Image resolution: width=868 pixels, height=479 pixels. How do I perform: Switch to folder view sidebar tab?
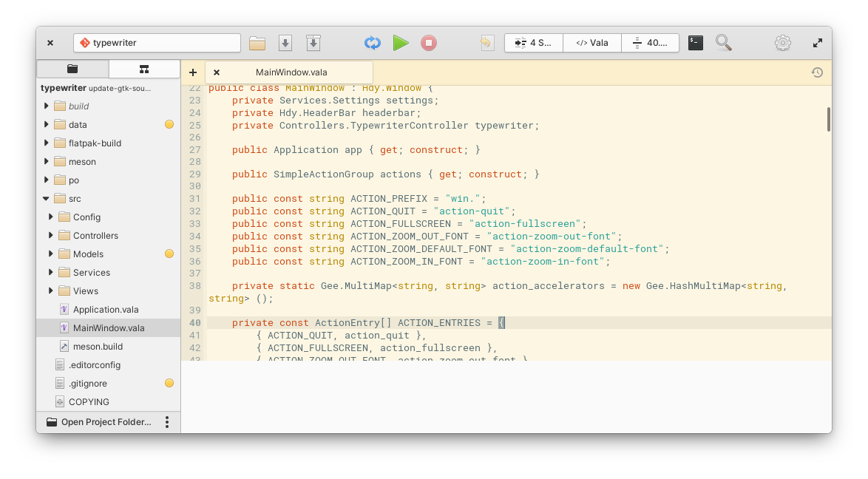click(72, 69)
